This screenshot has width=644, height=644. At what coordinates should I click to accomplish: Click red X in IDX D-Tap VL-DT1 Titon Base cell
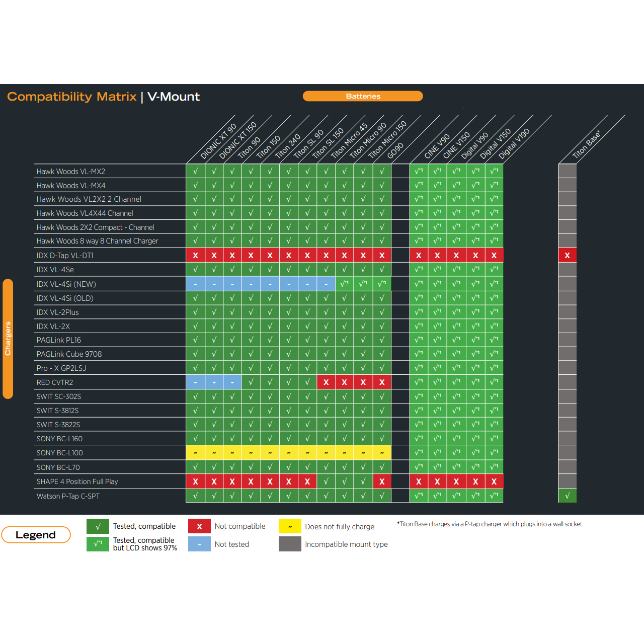pyautogui.click(x=568, y=256)
